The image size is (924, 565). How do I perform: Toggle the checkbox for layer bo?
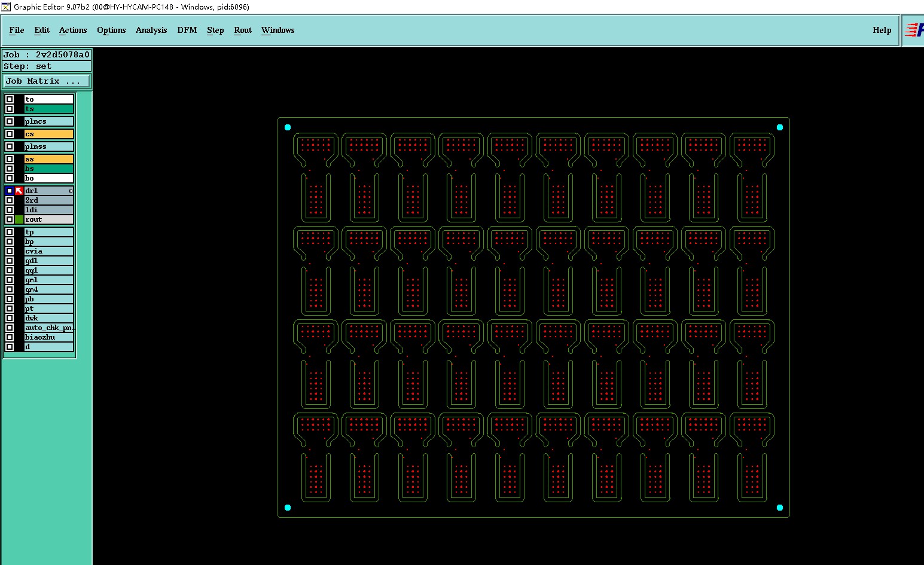10,178
